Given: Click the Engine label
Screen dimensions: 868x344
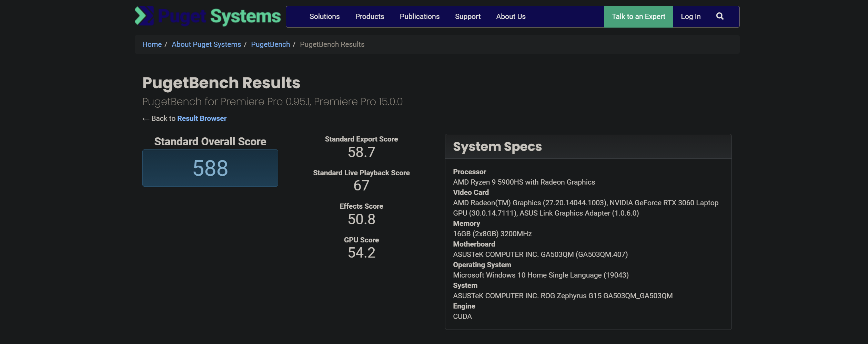Looking at the screenshot, I should (x=464, y=306).
